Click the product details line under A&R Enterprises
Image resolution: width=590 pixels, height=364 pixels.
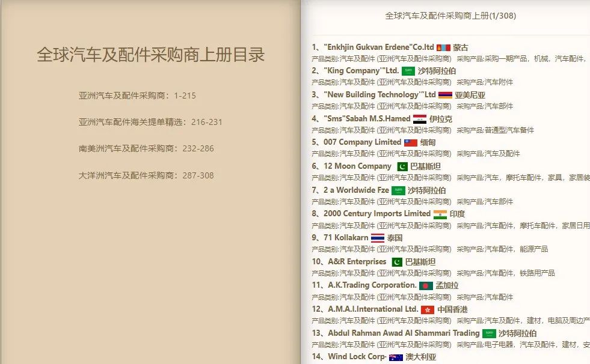433,273
